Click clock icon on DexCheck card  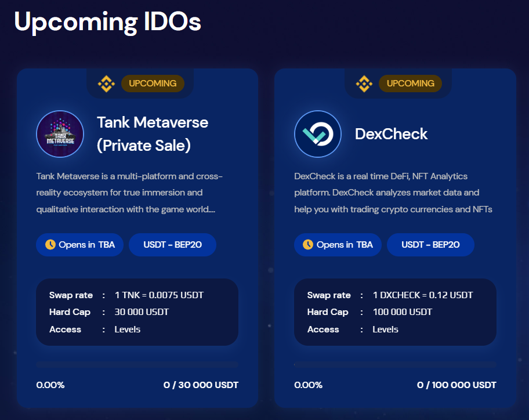(x=307, y=245)
